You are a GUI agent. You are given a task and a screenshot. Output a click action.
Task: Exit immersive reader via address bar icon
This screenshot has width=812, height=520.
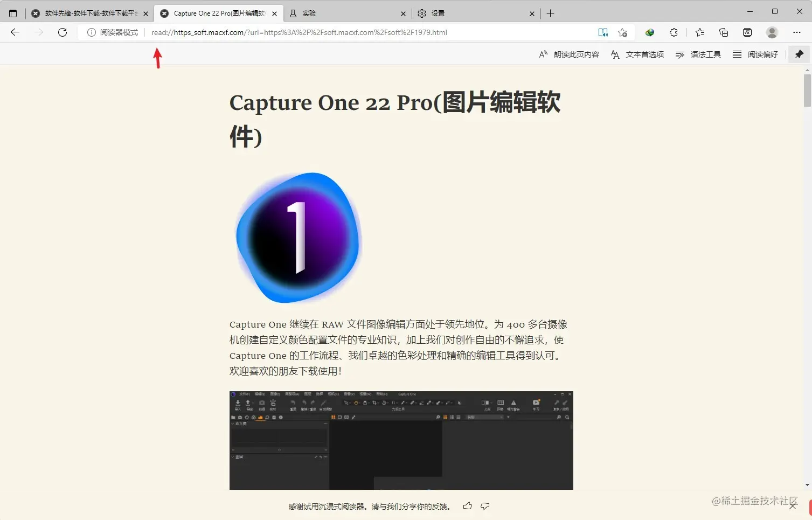[x=603, y=32]
